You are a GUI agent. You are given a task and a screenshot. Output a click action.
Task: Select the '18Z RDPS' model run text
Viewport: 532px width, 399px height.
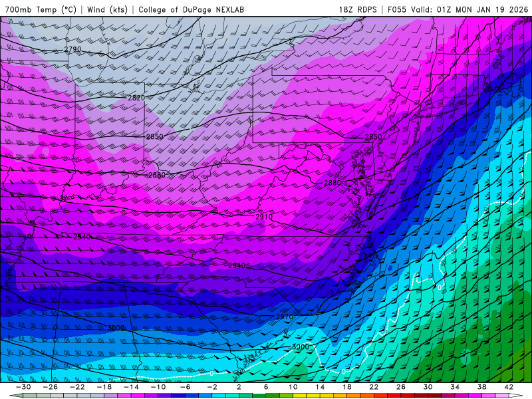(358, 9)
